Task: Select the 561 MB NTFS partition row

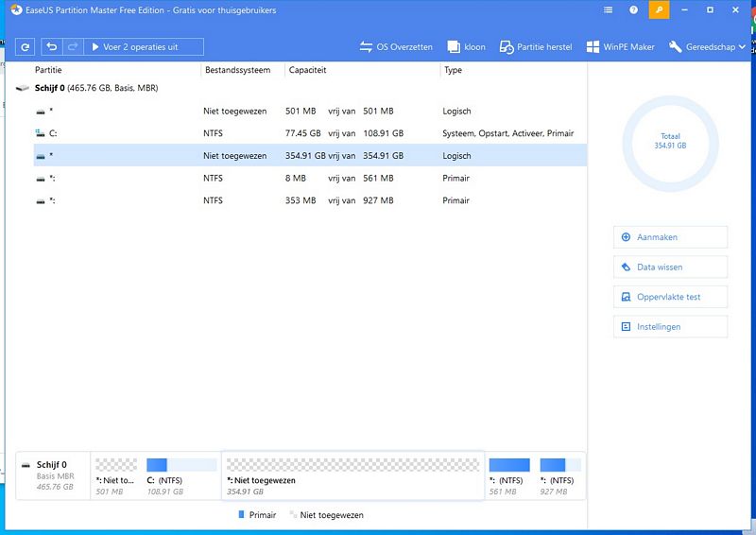Action: (310, 178)
